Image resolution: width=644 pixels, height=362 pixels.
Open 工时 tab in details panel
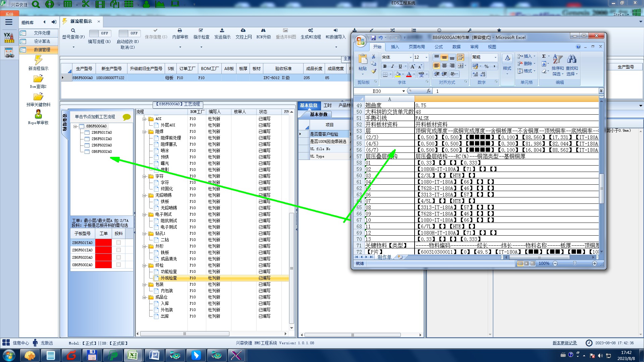[327, 106]
